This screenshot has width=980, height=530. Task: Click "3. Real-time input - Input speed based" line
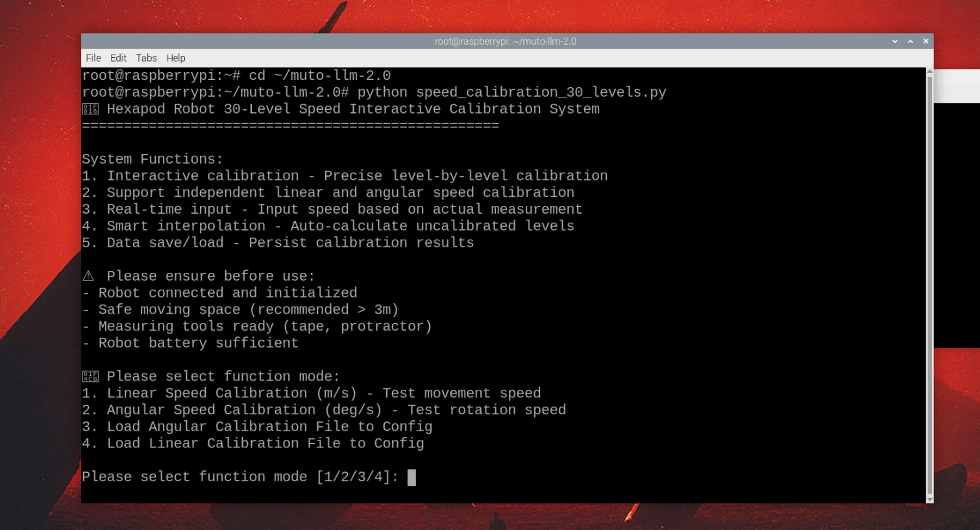[332, 209]
